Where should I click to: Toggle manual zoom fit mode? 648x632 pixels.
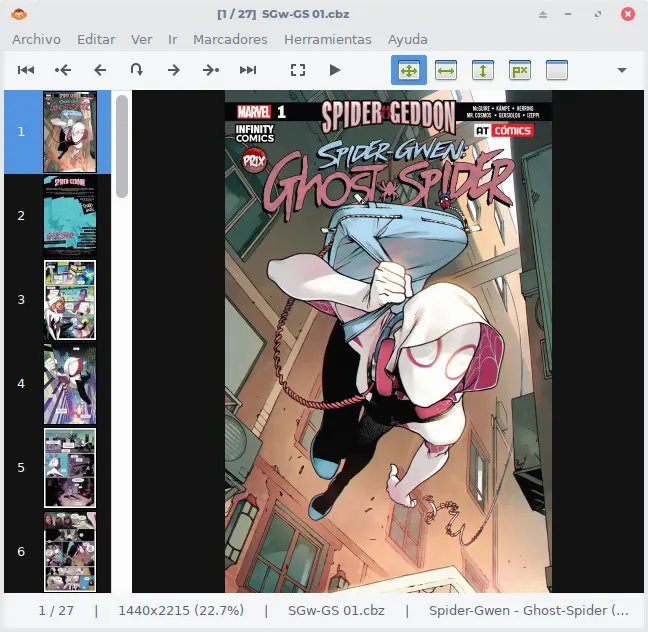[x=557, y=70]
